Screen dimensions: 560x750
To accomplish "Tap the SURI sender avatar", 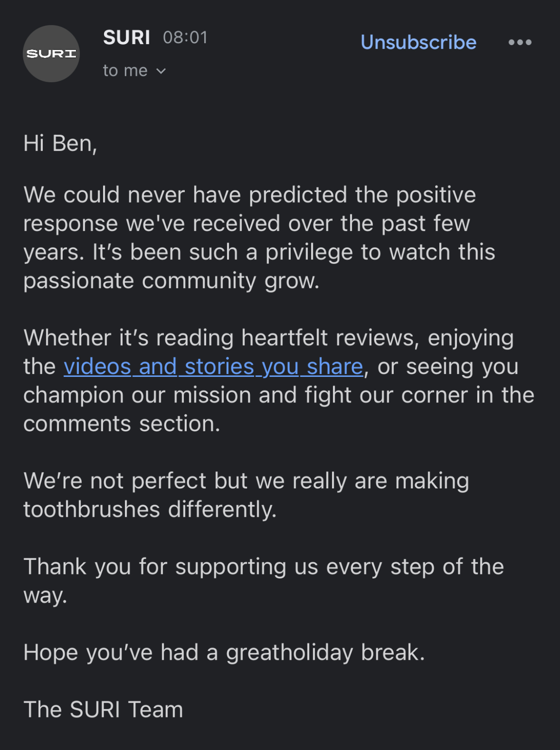I will pos(51,54).
